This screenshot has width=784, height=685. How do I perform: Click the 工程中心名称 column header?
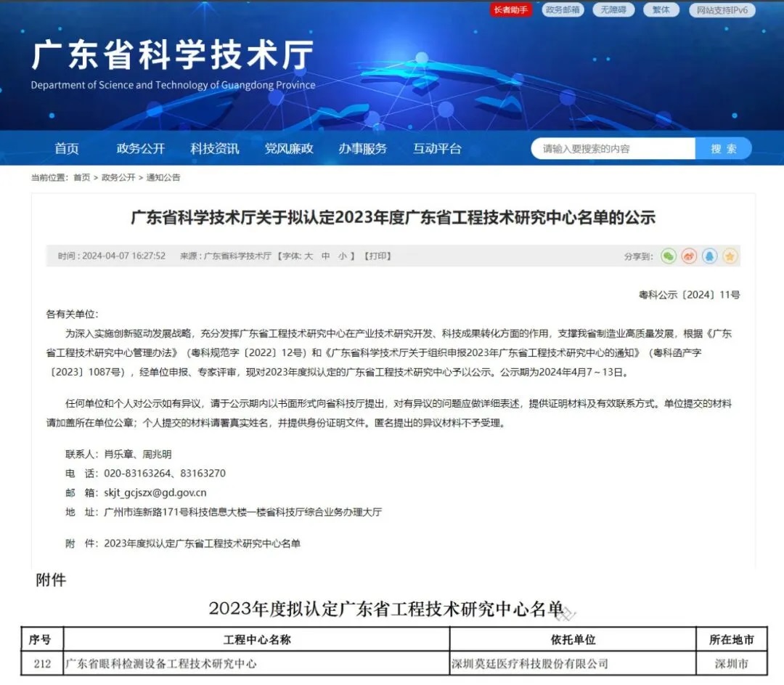point(257,639)
